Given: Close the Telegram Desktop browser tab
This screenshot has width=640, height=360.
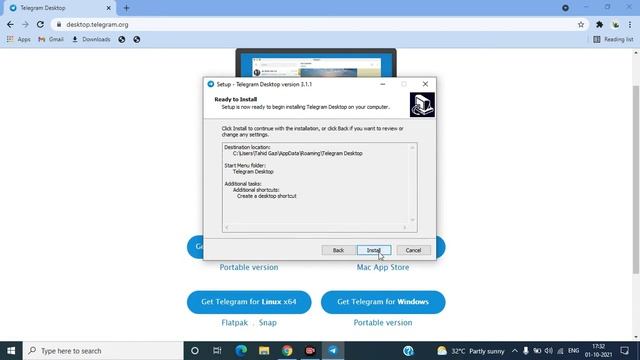Looking at the screenshot, I should 109,8.
